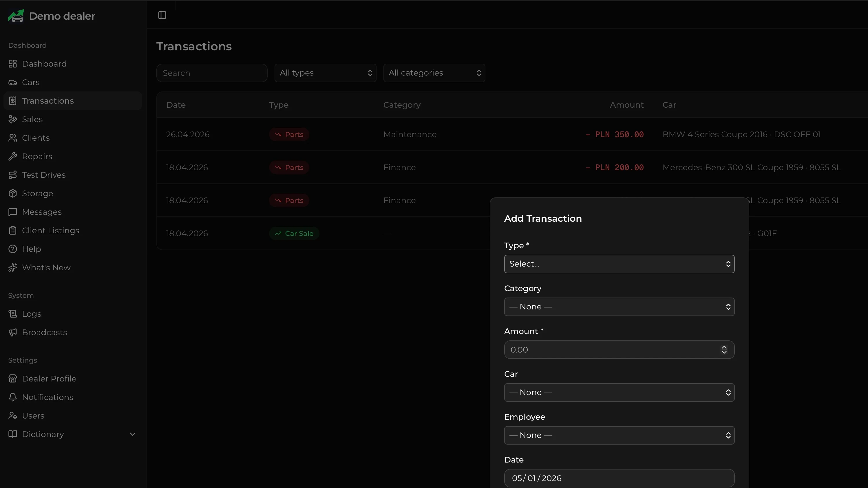Open the Employee dropdown in Add Transaction

click(619, 435)
